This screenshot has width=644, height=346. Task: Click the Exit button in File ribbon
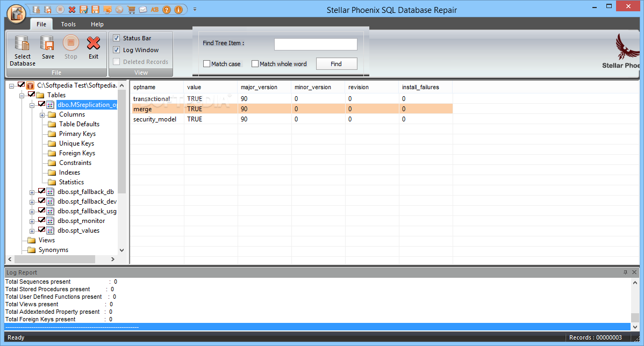pos(94,48)
